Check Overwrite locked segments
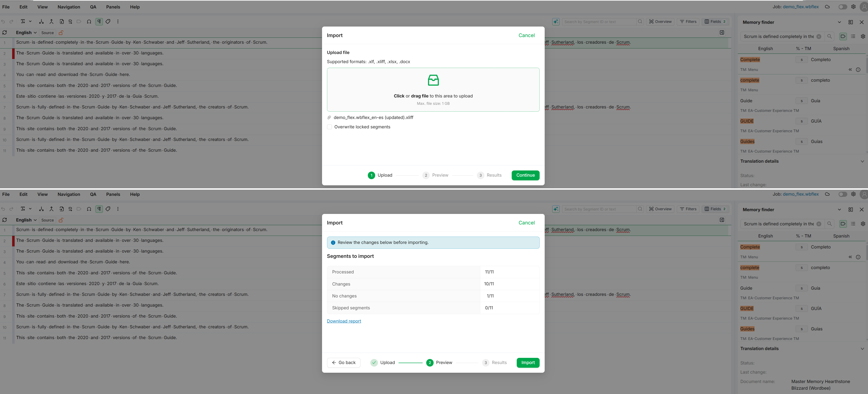This screenshot has height=394, width=868. [330, 127]
